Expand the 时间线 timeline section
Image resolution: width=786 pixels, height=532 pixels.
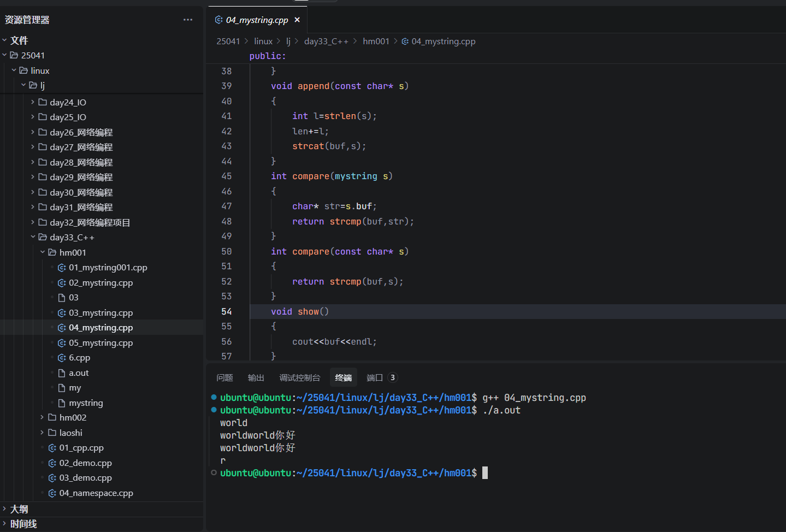click(4, 524)
